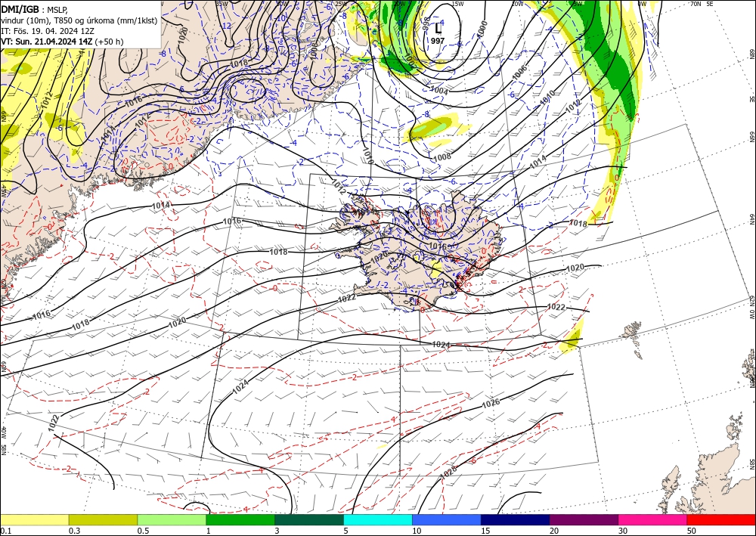This screenshot has width=756, height=536.
Task: Select the red 50+ legend color
Action: point(721,519)
